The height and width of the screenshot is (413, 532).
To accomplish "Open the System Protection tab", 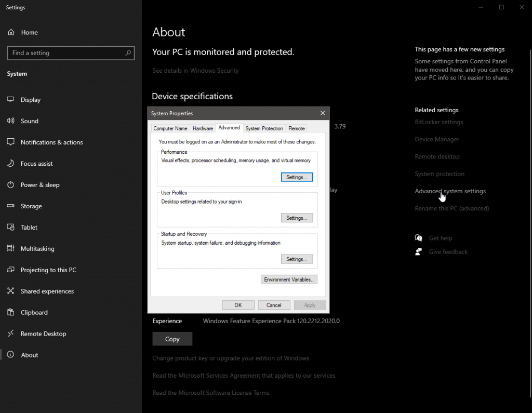I will click(x=264, y=128).
